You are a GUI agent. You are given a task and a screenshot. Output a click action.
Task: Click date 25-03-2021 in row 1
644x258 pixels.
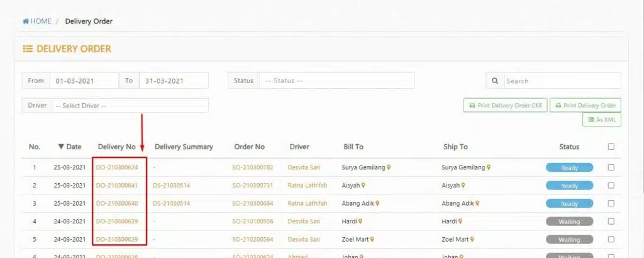70,167
